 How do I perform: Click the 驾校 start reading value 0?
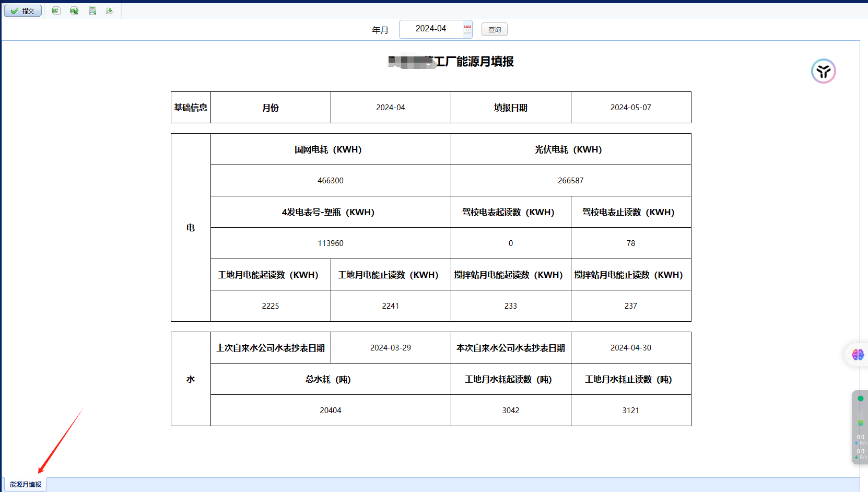tap(511, 243)
